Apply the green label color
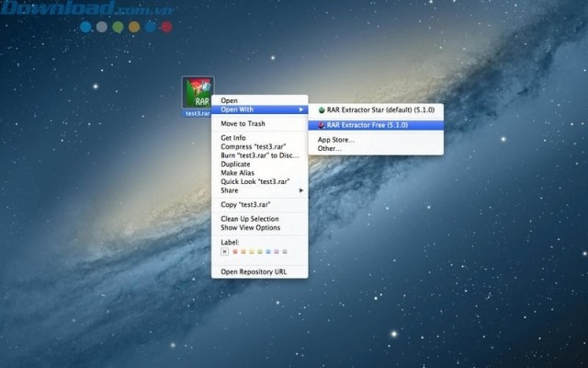 (x=259, y=251)
